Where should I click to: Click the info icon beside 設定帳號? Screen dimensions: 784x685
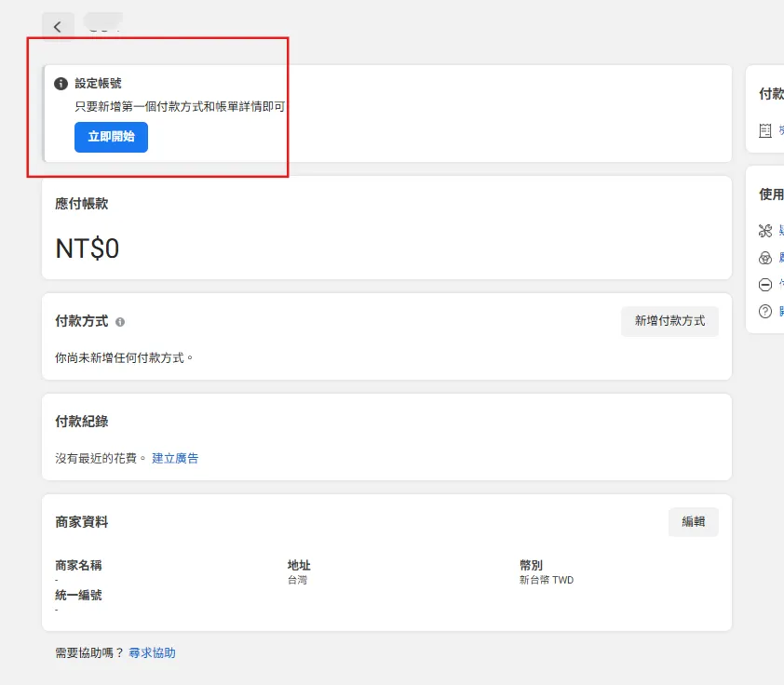61,84
